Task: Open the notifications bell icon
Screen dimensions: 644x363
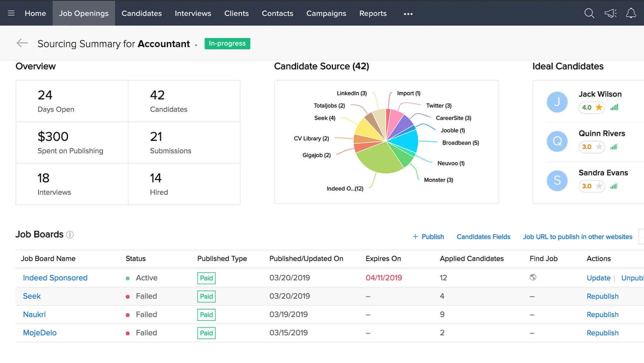Action: point(631,13)
